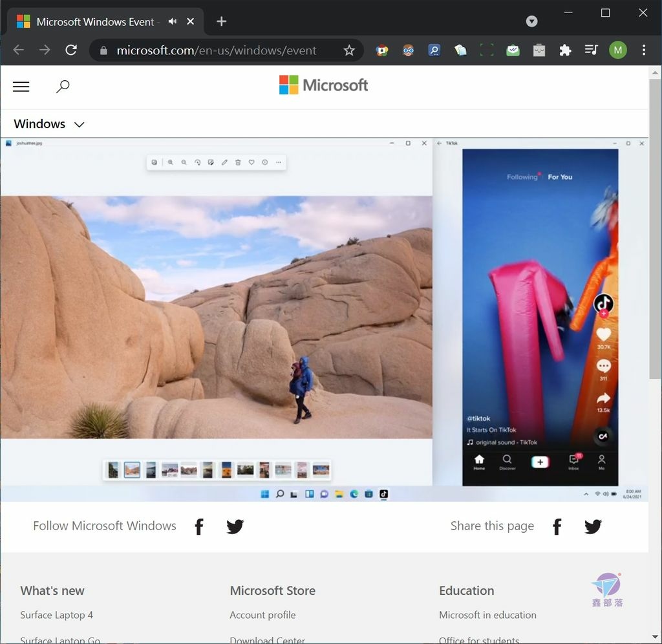The image size is (662, 644).
Task: Share this page on Facebook
Action: coord(557,526)
